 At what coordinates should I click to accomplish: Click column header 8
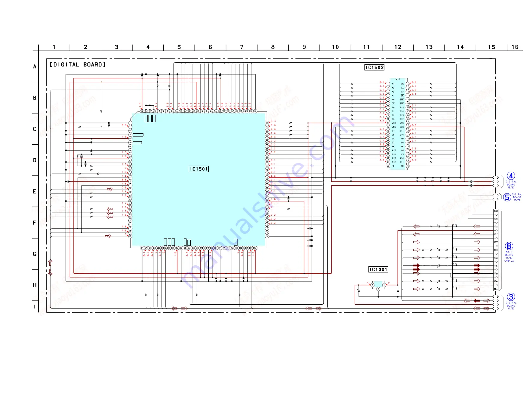point(273,47)
